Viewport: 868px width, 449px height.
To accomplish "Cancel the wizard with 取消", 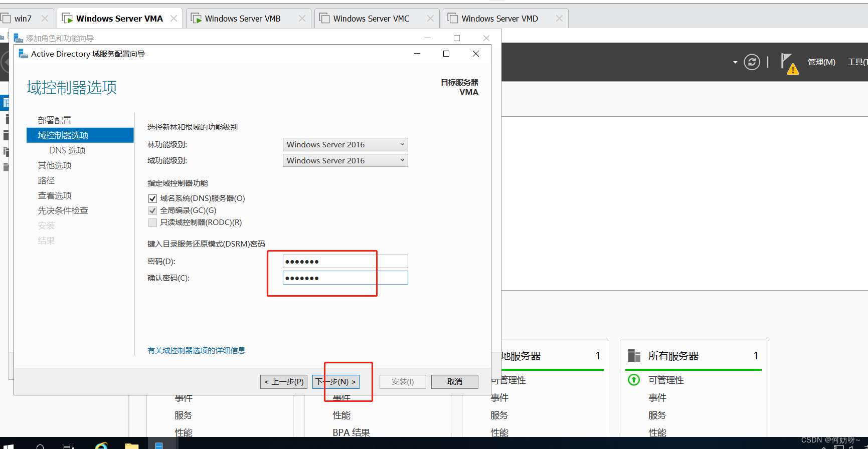I will 455,382.
